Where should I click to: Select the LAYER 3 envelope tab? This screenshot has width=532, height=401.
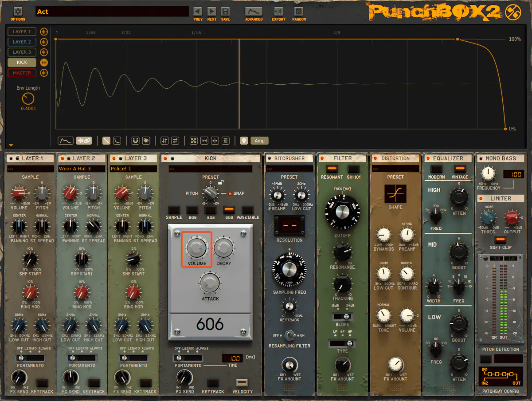click(x=22, y=52)
